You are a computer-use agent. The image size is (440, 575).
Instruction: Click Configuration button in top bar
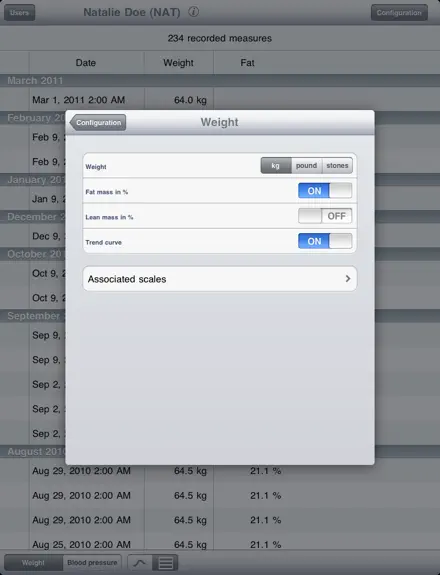(x=399, y=12)
